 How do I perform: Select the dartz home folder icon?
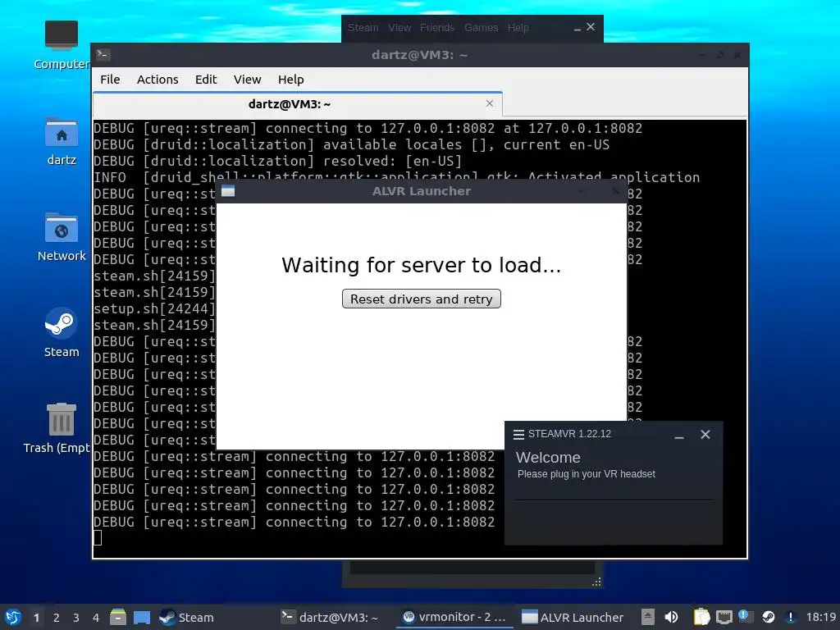[x=61, y=141]
